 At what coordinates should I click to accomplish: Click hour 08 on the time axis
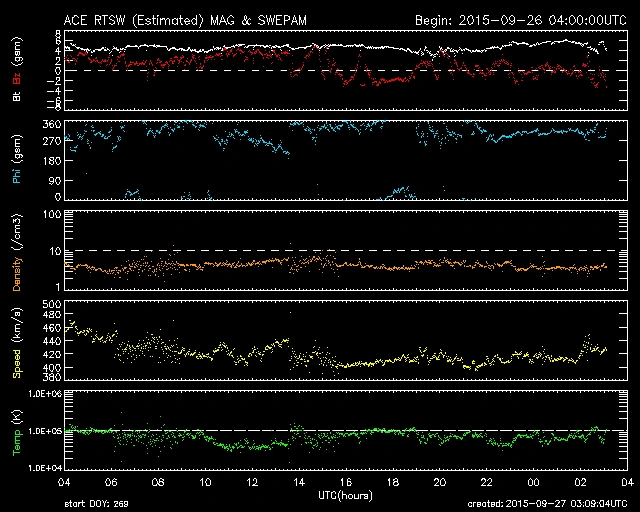point(160,482)
